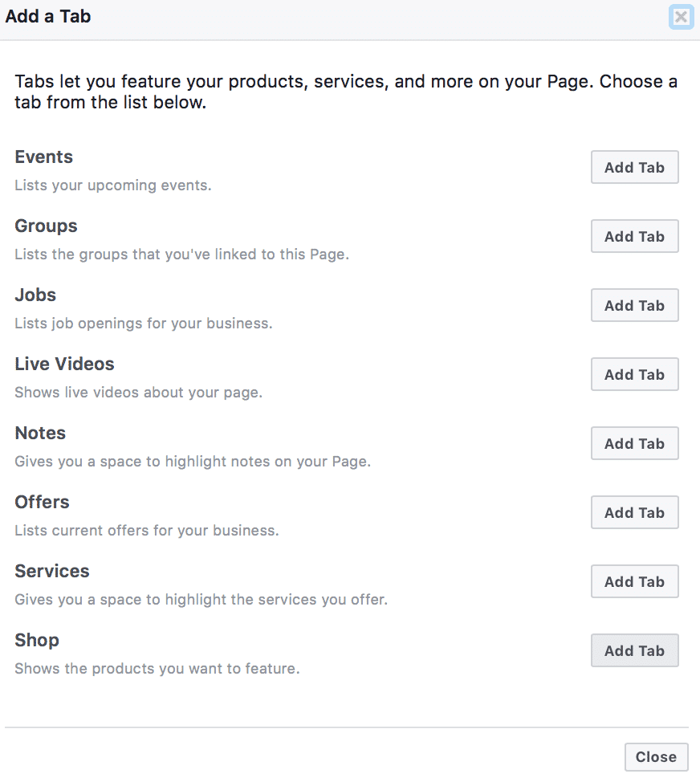Click the Close button at dialog bottom

coord(656,757)
